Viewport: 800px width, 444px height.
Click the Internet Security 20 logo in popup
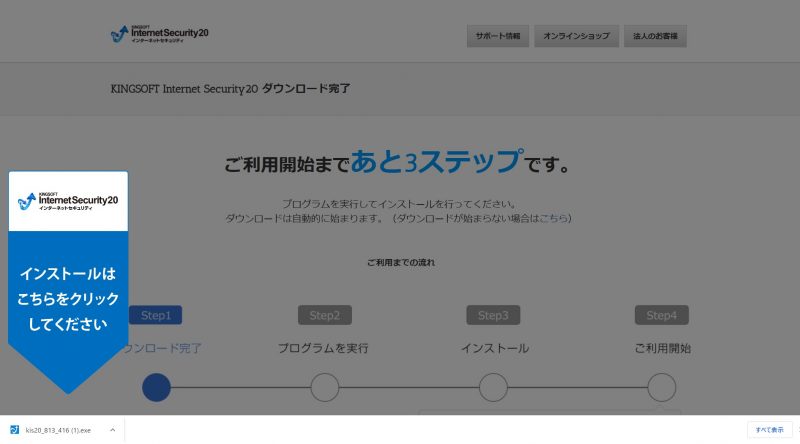pyautogui.click(x=68, y=202)
